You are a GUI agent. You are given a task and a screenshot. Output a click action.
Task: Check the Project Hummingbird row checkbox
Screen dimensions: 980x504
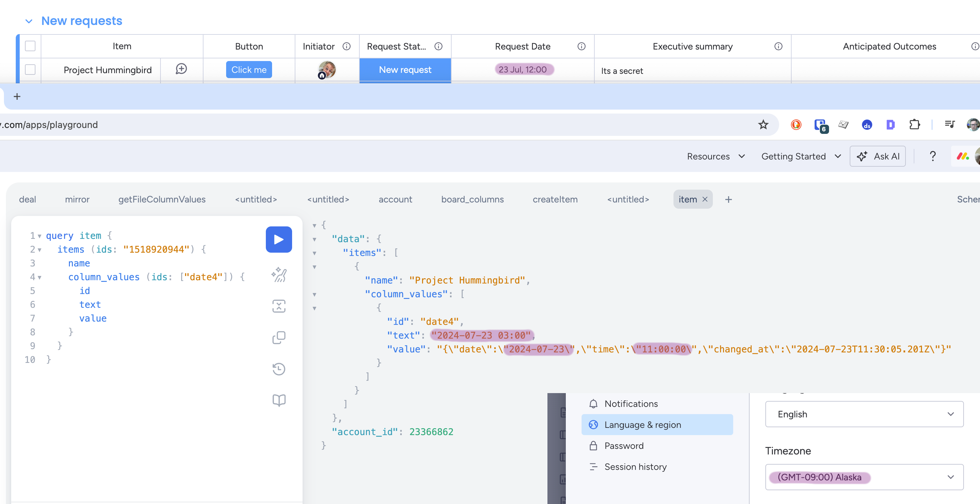point(30,70)
